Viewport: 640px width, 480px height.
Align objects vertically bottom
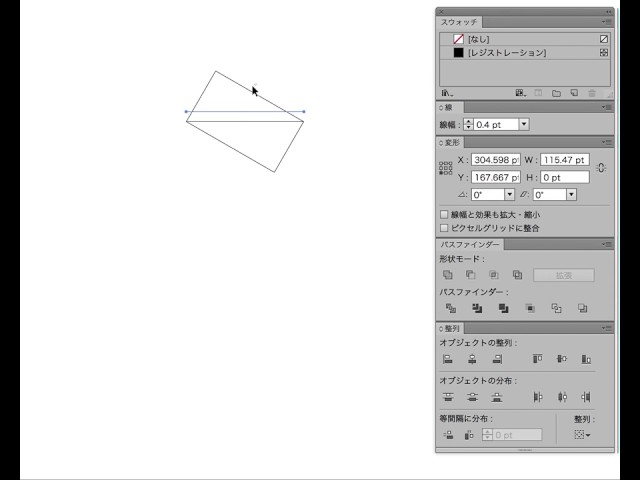coord(586,359)
